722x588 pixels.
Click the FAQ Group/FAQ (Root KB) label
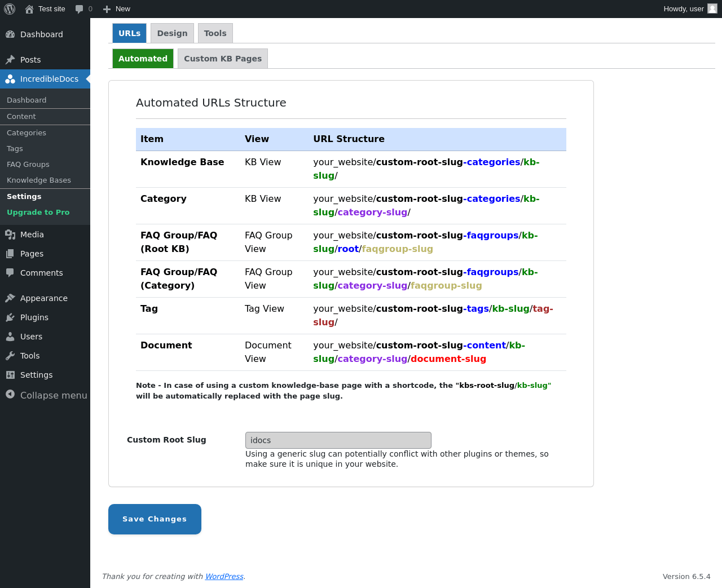pos(179,242)
